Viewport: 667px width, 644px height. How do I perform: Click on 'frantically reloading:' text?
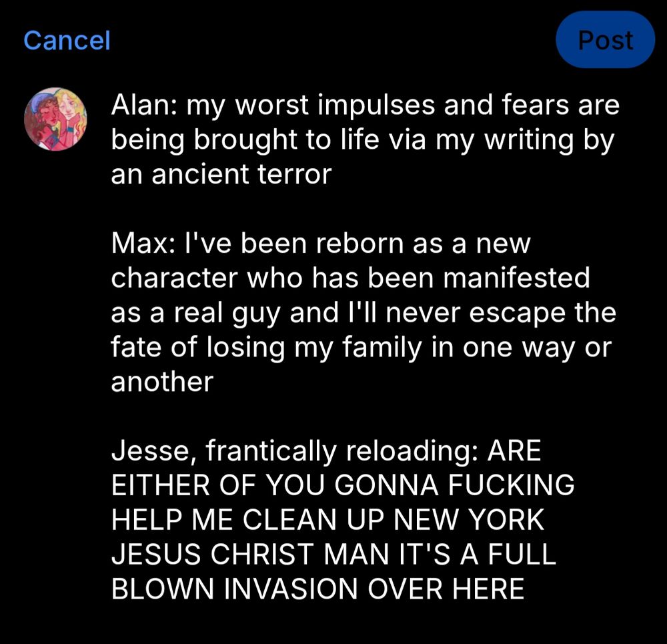pos(344,451)
